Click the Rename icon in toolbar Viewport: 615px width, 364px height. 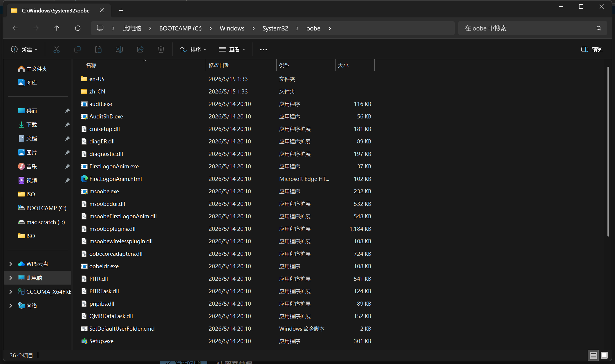click(119, 50)
